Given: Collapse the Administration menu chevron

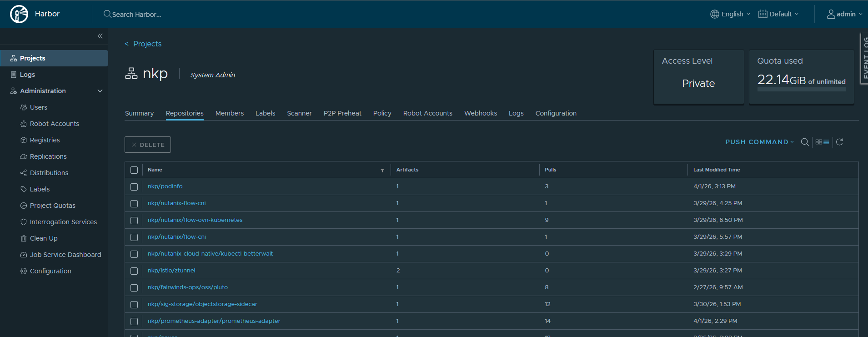Looking at the screenshot, I should (100, 91).
